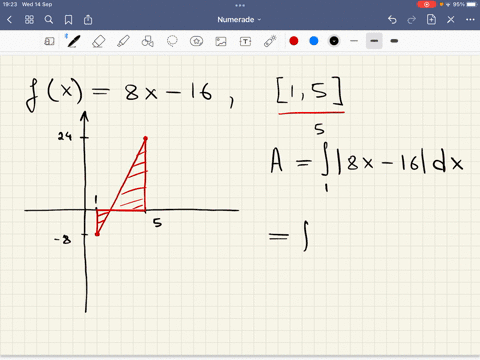Select the Shapes tool

(x=147, y=41)
